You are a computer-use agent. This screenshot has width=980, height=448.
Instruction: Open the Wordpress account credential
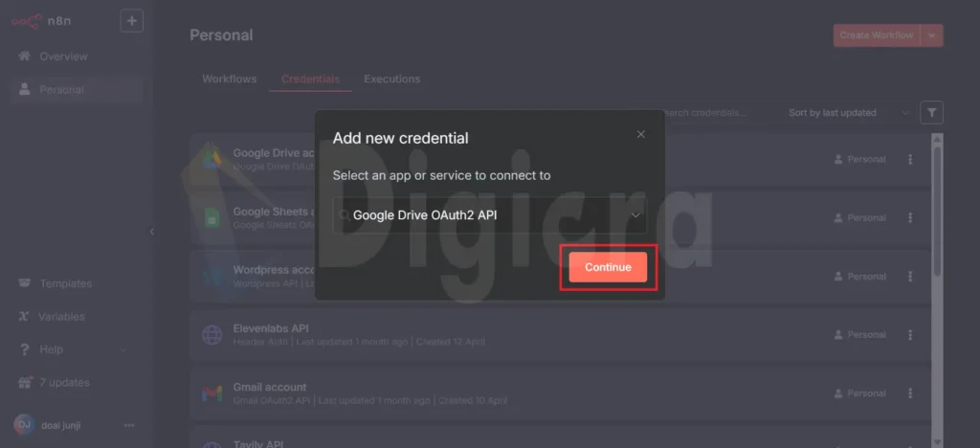tap(560, 277)
